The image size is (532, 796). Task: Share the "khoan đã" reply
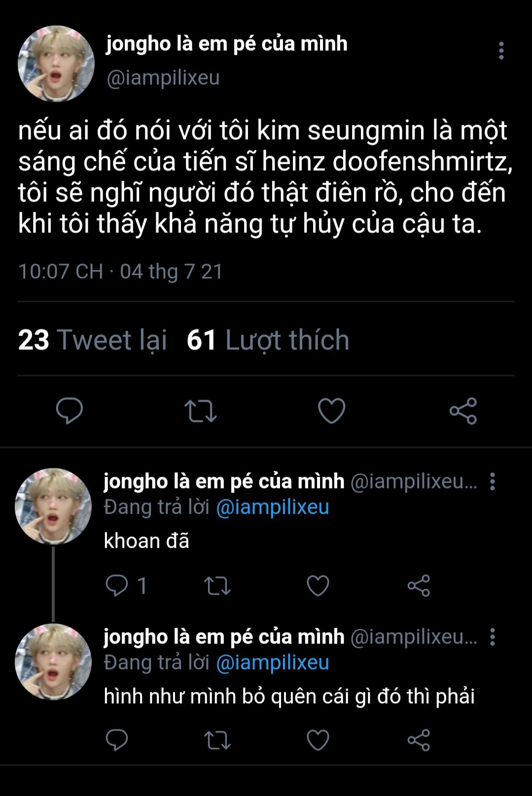click(419, 586)
